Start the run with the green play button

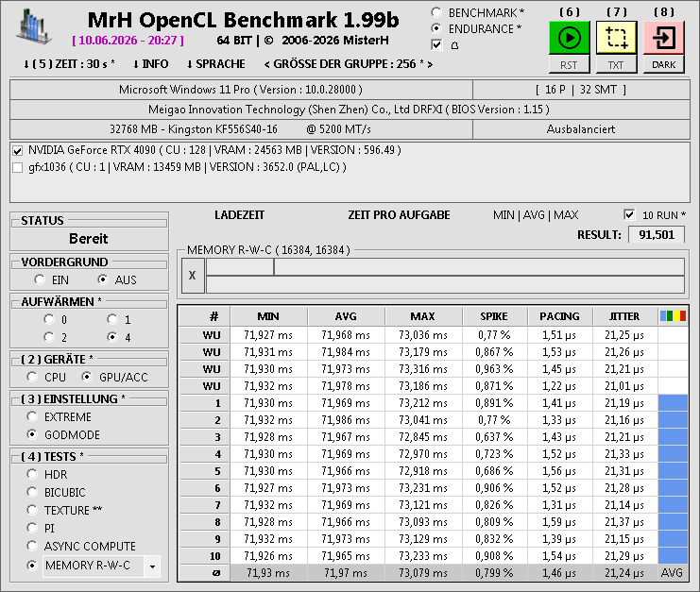click(570, 38)
